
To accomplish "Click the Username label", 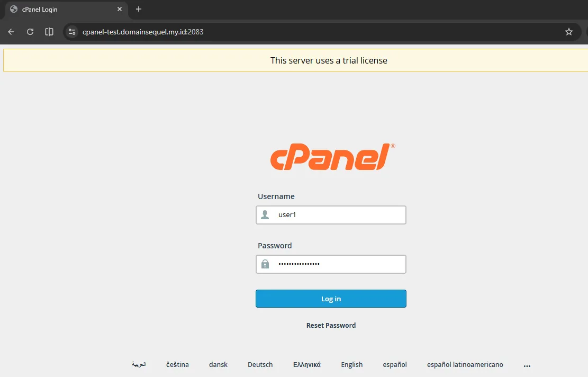I will click(276, 196).
